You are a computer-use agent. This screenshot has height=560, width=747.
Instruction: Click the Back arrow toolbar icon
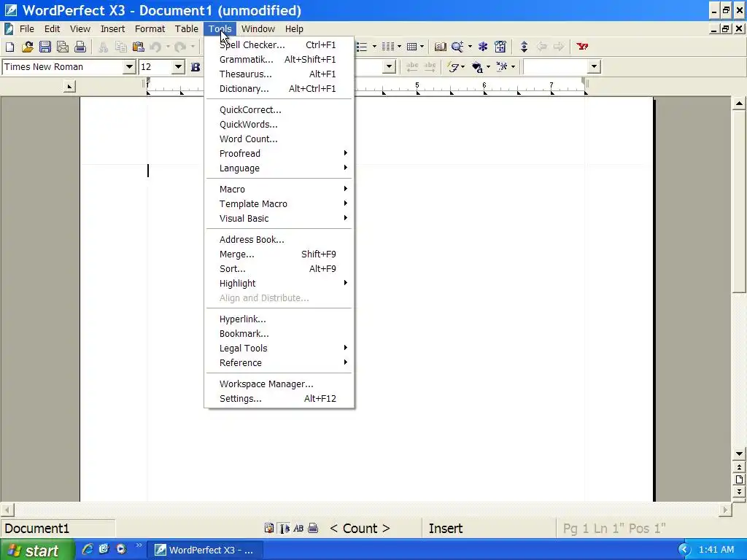pos(542,47)
